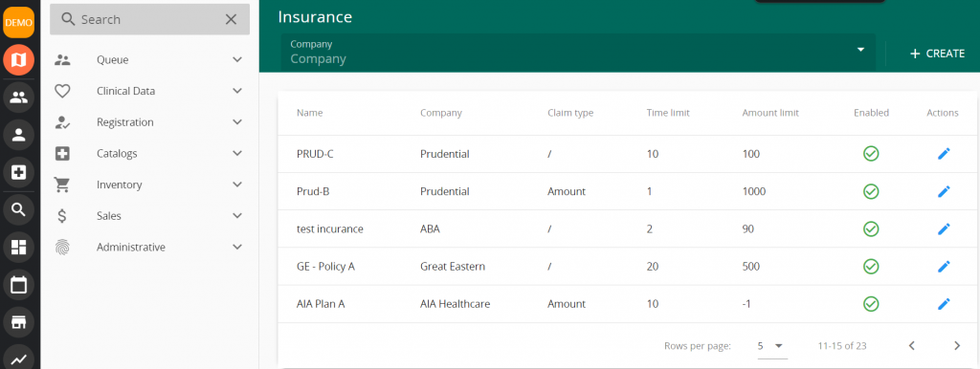The image size is (980, 369).
Task: Edit the AIA Plan A row pencil
Action: coord(944,304)
